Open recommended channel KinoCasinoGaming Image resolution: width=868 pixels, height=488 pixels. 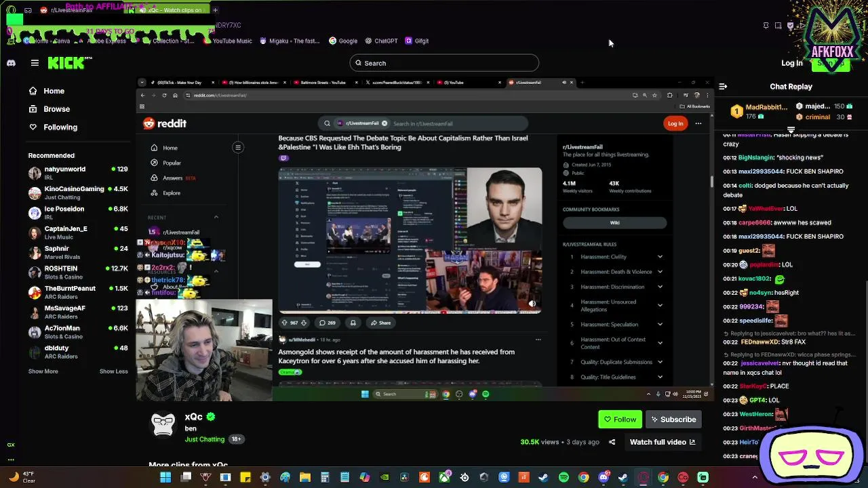[x=78, y=192]
